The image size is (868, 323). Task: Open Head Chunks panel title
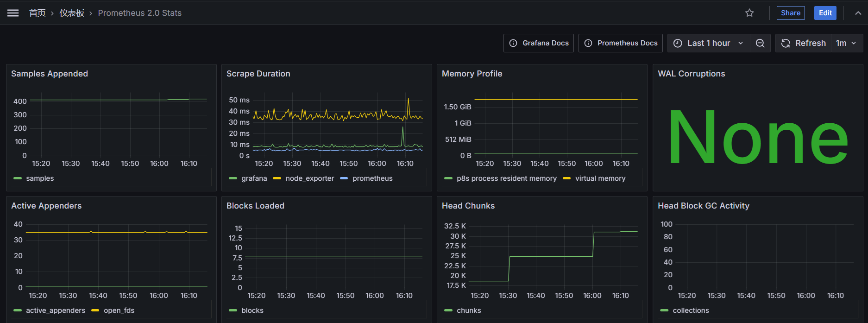pyautogui.click(x=468, y=206)
